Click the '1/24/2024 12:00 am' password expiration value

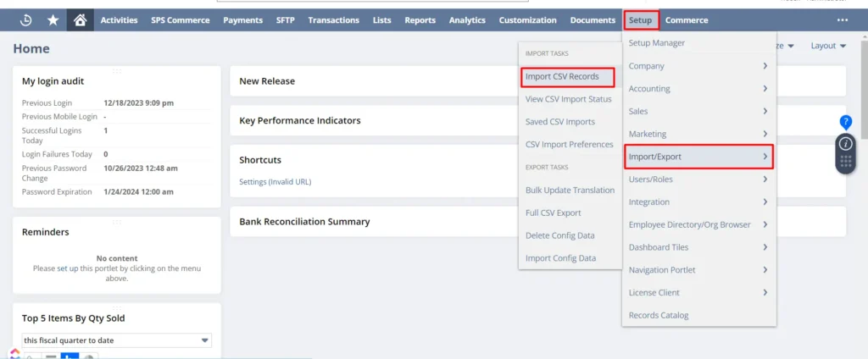pos(138,192)
